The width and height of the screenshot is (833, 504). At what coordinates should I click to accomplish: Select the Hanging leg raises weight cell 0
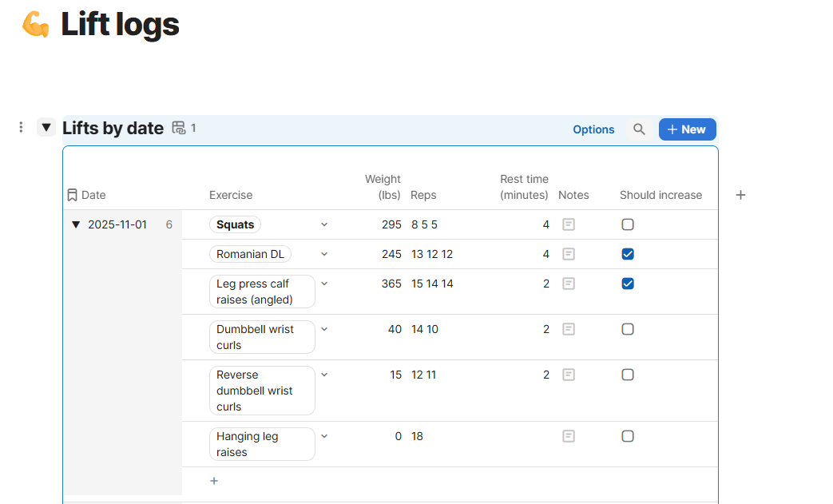(x=399, y=437)
